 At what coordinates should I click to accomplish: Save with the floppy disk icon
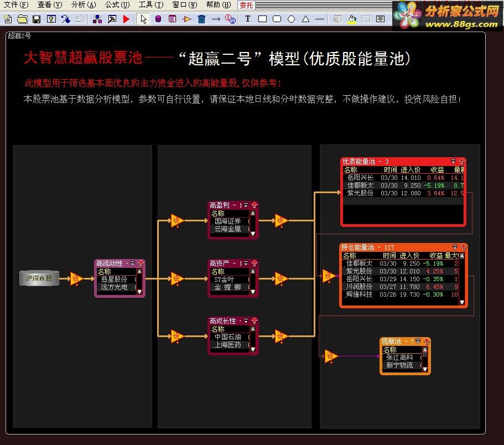point(37,19)
